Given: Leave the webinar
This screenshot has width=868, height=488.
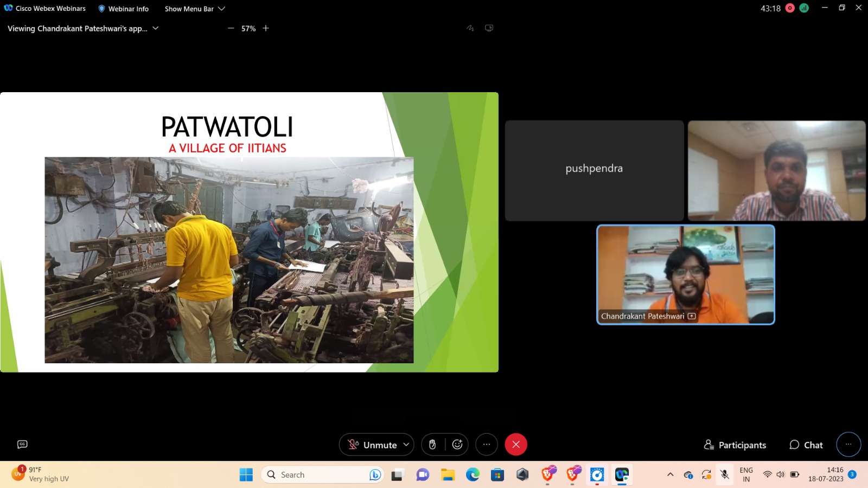Looking at the screenshot, I should click(516, 444).
